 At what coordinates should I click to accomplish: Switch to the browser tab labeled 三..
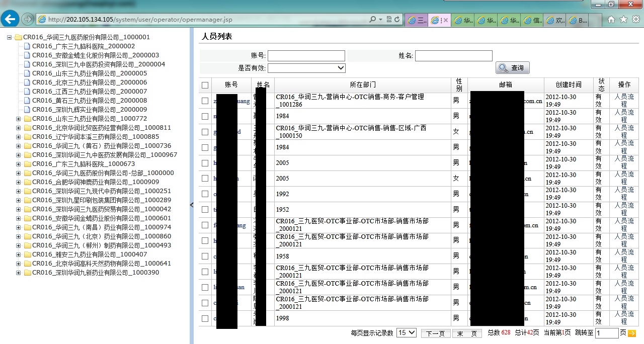417,21
